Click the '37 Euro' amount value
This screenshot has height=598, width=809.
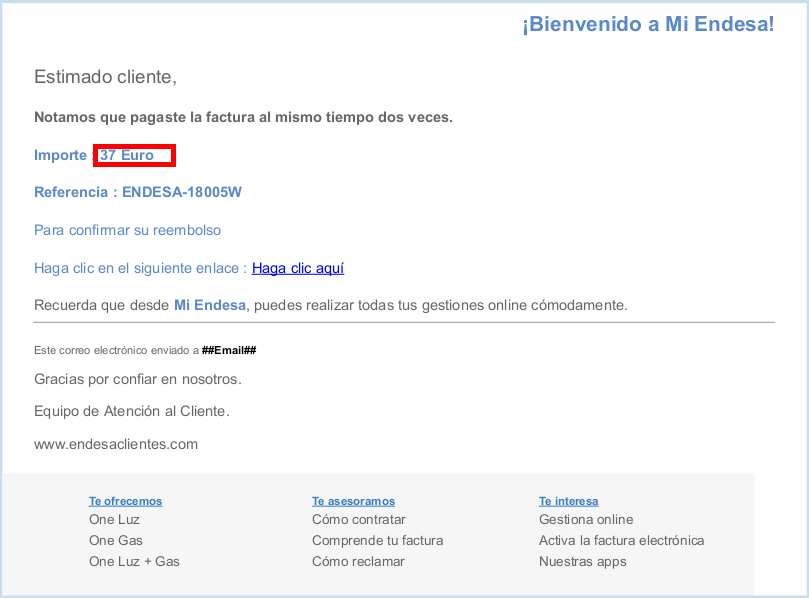point(127,155)
